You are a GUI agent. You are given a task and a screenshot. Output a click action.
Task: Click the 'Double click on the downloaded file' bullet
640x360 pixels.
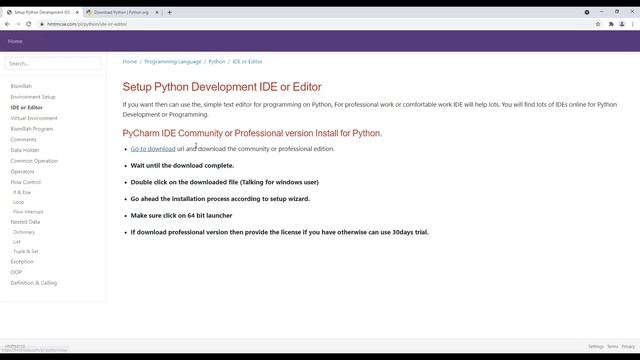[x=224, y=182]
